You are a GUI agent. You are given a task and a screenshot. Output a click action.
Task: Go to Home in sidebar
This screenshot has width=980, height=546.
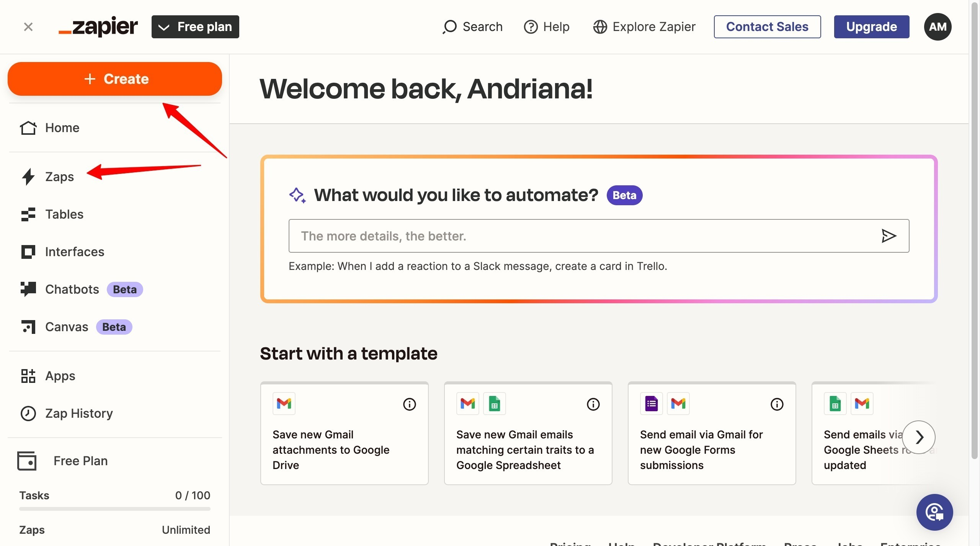point(62,128)
